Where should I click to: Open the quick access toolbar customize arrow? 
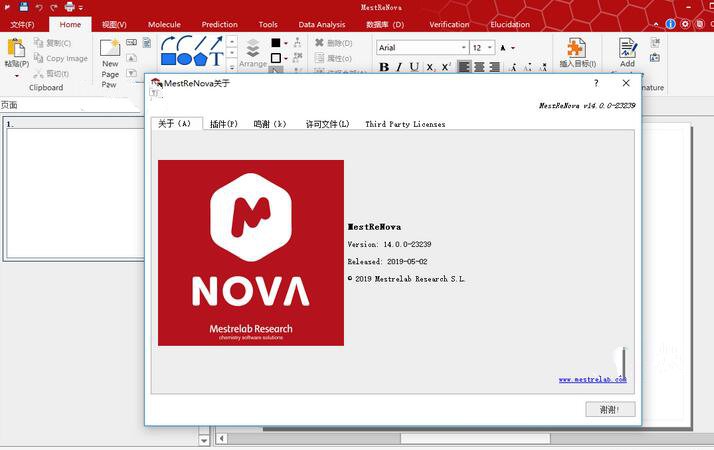[81, 8]
